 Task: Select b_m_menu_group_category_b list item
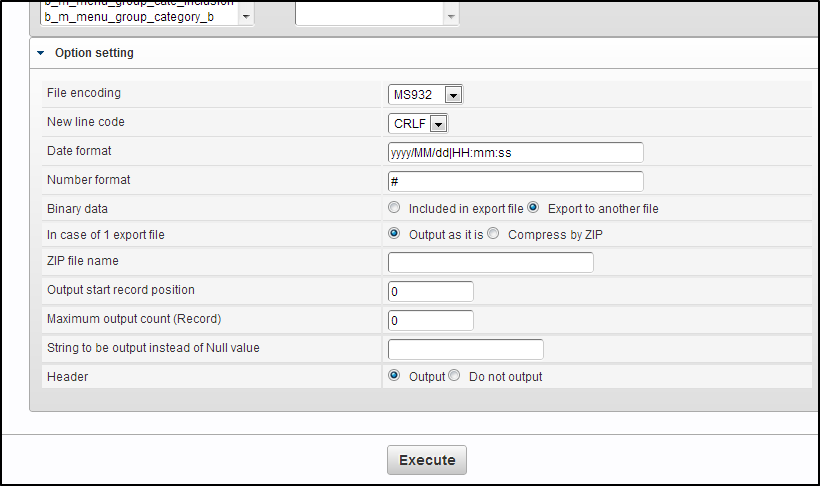[x=129, y=17]
